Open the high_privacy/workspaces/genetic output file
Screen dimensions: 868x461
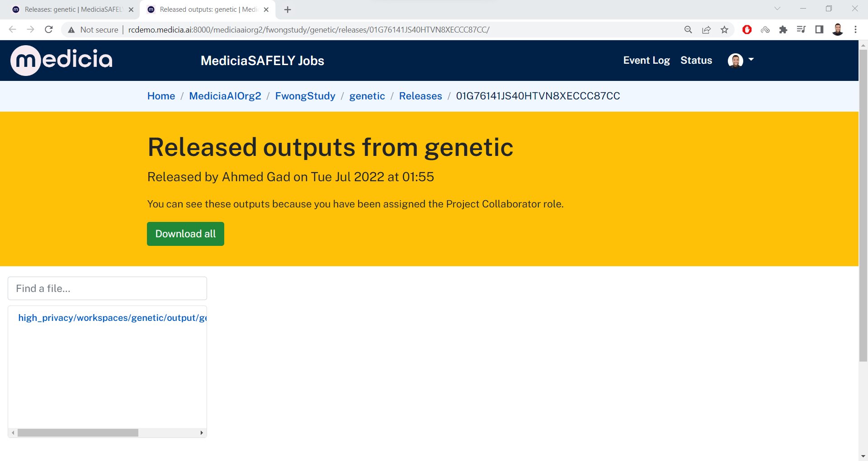[x=112, y=318]
